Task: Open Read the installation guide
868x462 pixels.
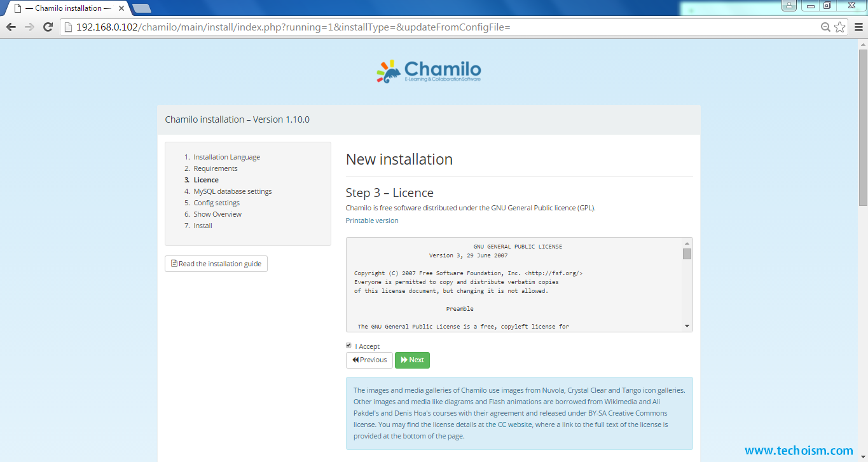Action: [216, 264]
